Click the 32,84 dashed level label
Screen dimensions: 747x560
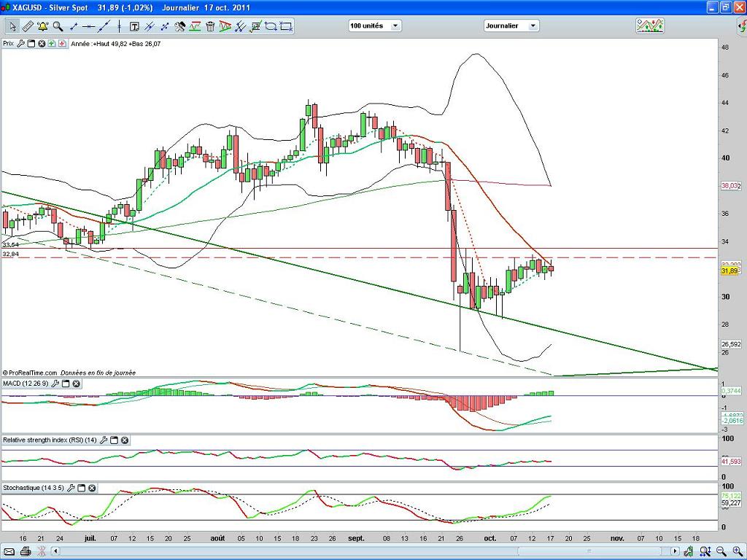pyautogui.click(x=10, y=254)
